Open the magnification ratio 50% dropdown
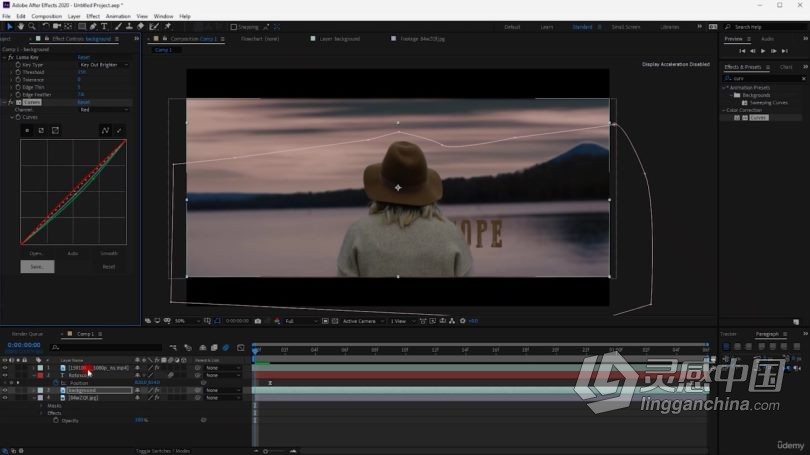 [186, 321]
